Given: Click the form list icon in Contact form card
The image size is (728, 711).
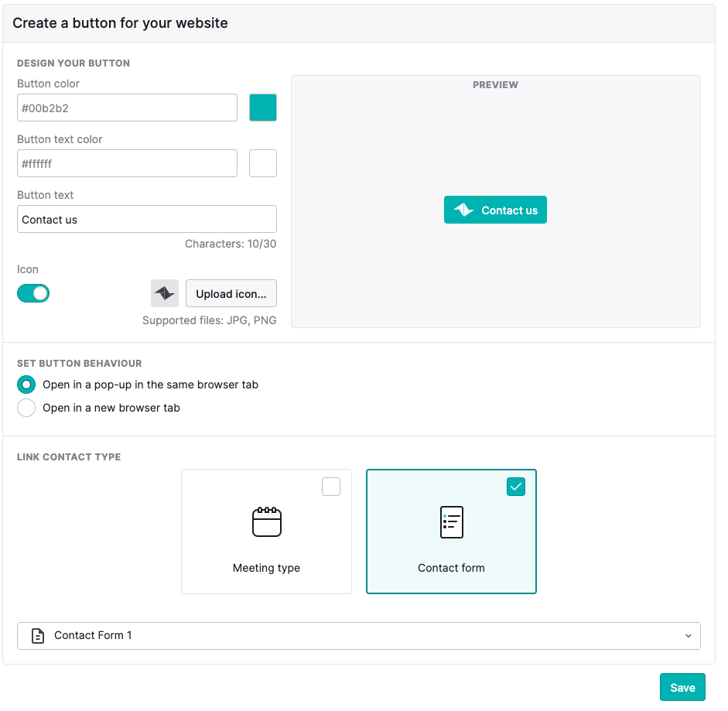Looking at the screenshot, I should pyautogui.click(x=451, y=522).
